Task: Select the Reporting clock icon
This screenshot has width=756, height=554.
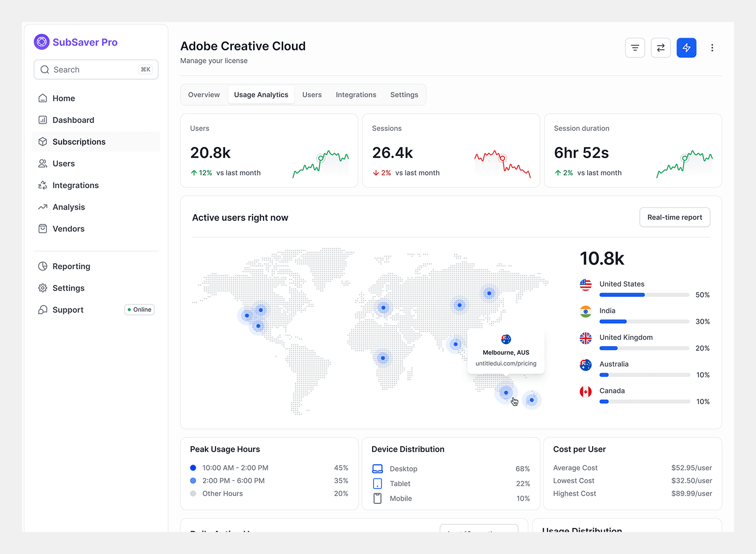Action: (x=43, y=266)
